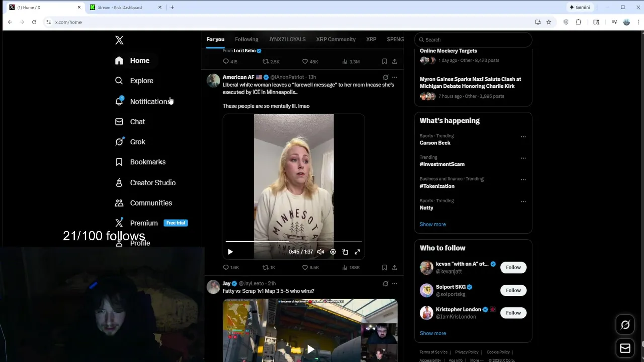Follow kevan "with an A"

point(513,267)
